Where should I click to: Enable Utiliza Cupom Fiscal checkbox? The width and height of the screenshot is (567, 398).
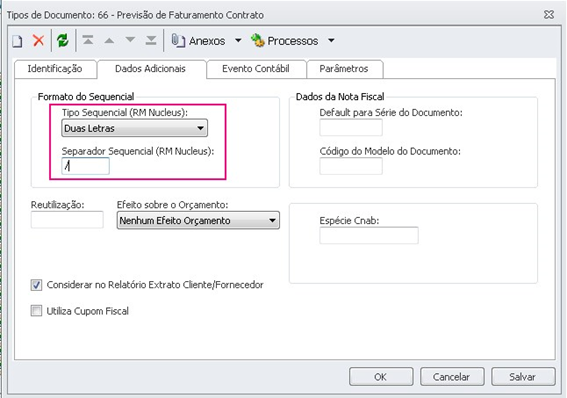(x=36, y=311)
